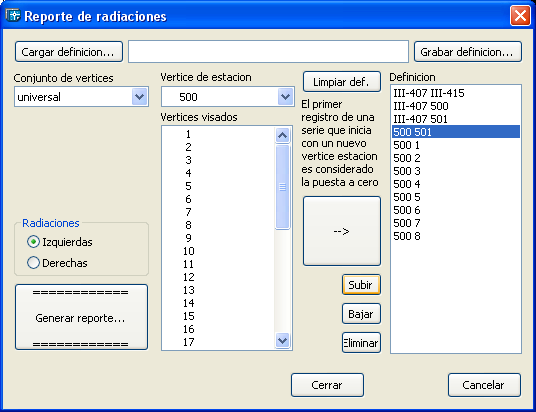Click the application icon in the title bar
The image size is (536, 412).
click(13, 16)
